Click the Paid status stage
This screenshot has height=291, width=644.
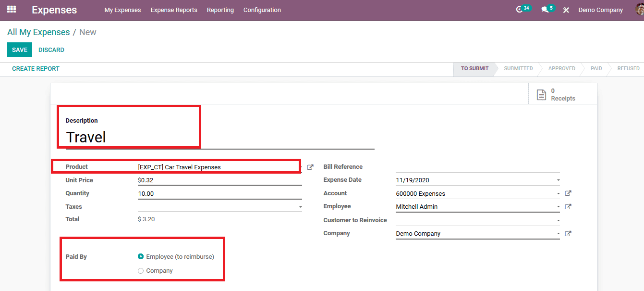pyautogui.click(x=596, y=69)
